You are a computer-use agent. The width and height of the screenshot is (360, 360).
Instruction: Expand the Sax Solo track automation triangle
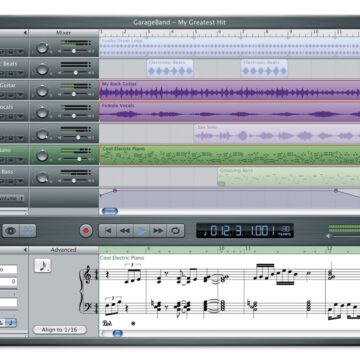(x=21, y=138)
